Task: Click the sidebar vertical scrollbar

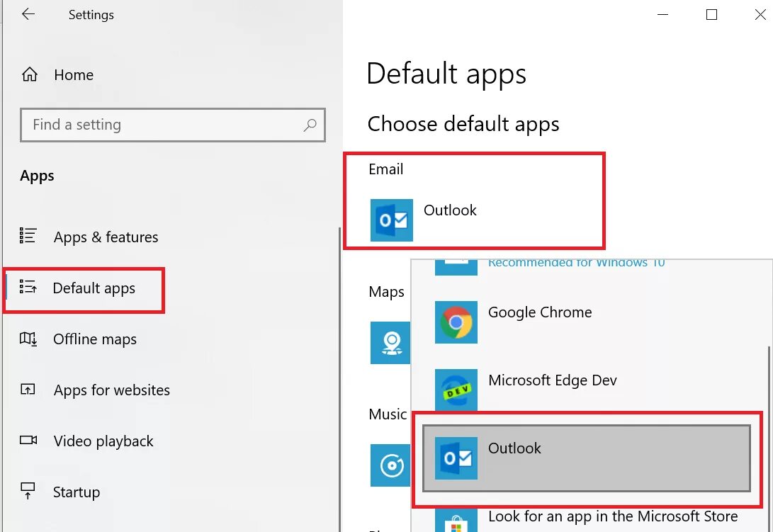Action: tap(339, 380)
